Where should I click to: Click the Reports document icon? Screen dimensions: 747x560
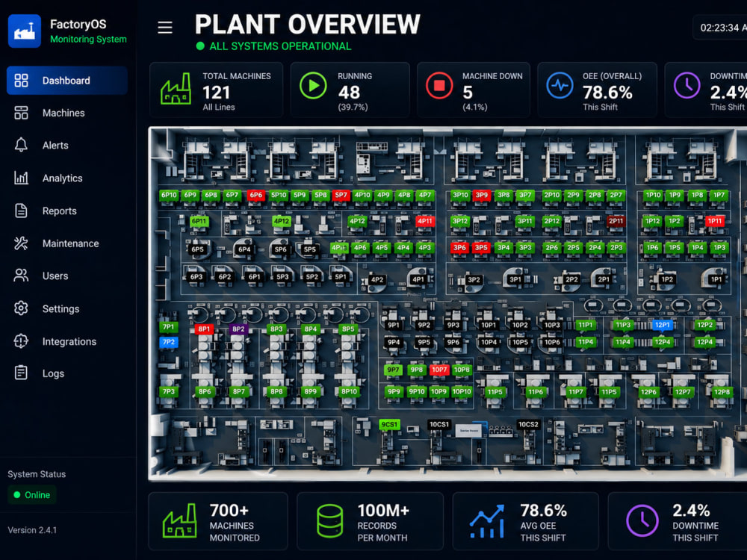[21, 211]
